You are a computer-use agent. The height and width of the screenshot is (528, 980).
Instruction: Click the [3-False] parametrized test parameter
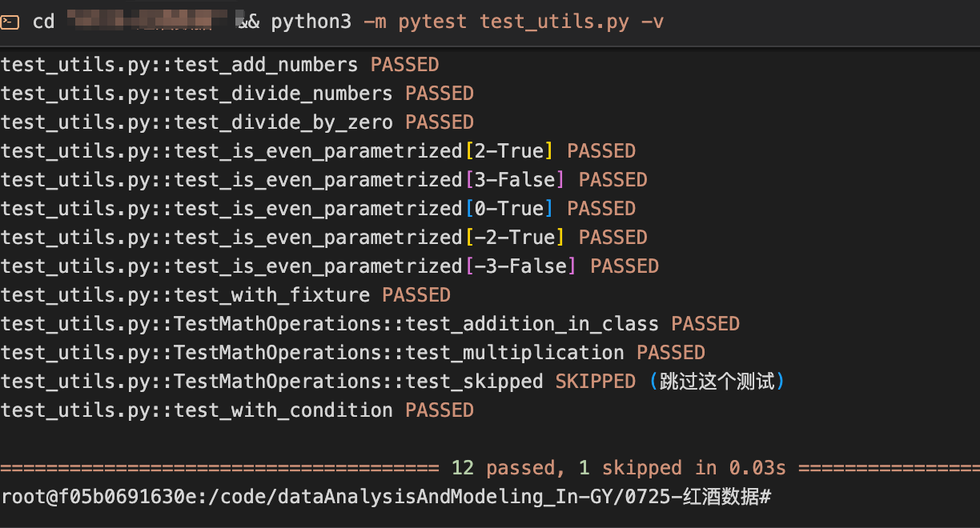click(x=515, y=180)
